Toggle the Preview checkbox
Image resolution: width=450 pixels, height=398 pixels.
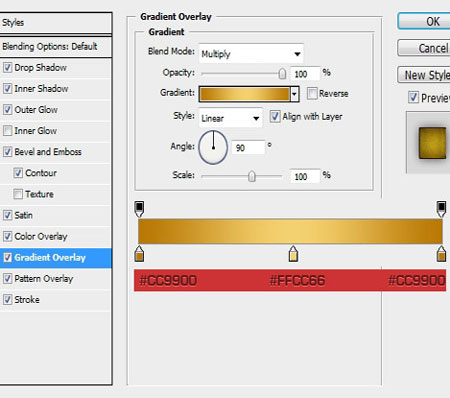click(413, 98)
